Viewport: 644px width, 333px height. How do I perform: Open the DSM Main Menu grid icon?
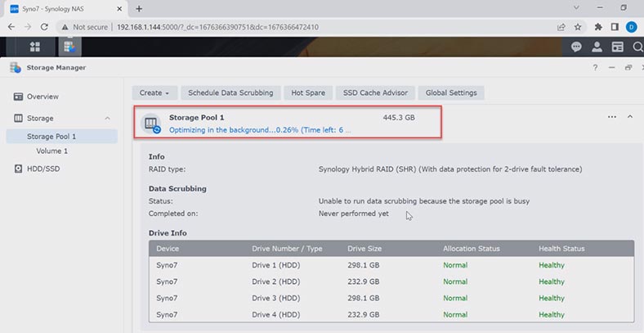35,47
